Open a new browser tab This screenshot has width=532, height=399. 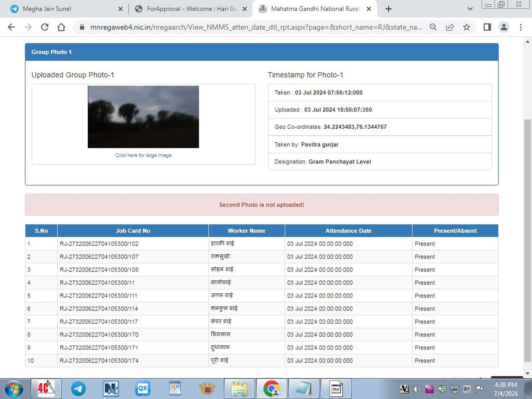[x=388, y=9]
